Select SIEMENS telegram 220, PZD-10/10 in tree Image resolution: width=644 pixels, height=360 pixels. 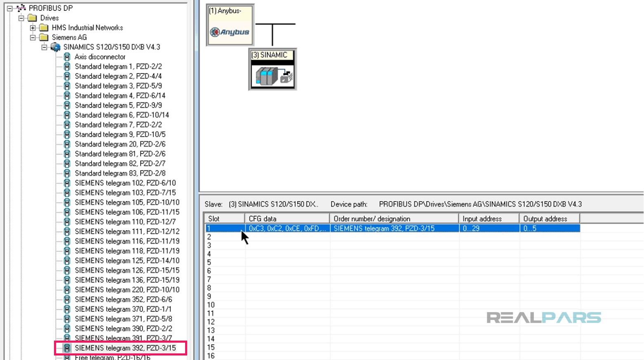pos(127,290)
